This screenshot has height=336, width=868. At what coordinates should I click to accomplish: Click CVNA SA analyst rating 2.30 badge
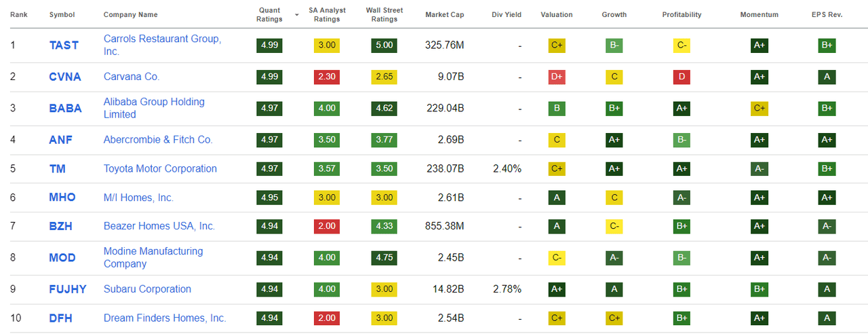tap(328, 77)
